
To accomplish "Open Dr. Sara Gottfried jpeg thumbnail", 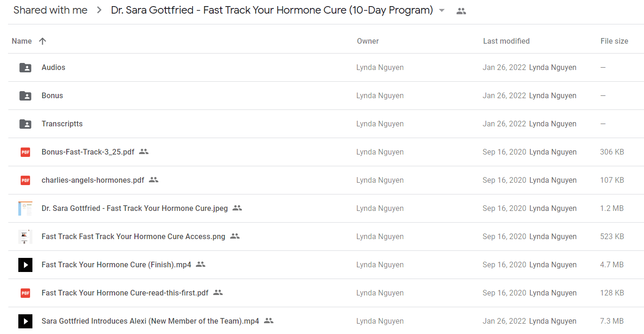I will click(25, 209).
